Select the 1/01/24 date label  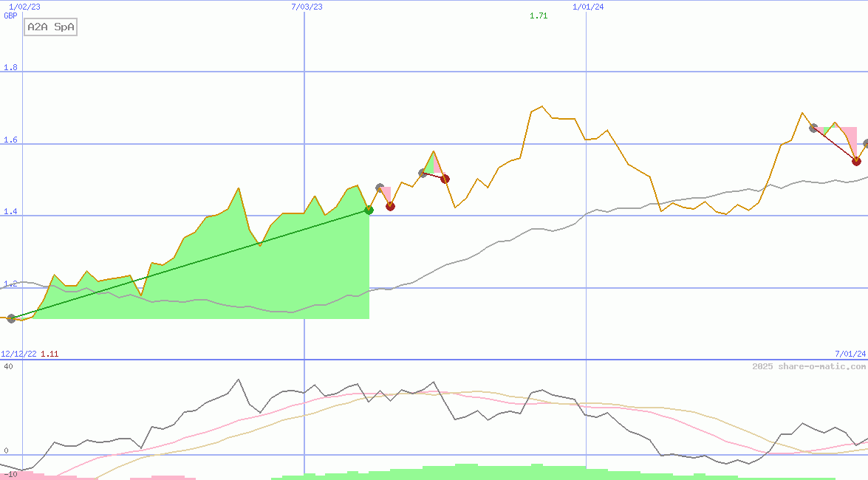[588, 7]
